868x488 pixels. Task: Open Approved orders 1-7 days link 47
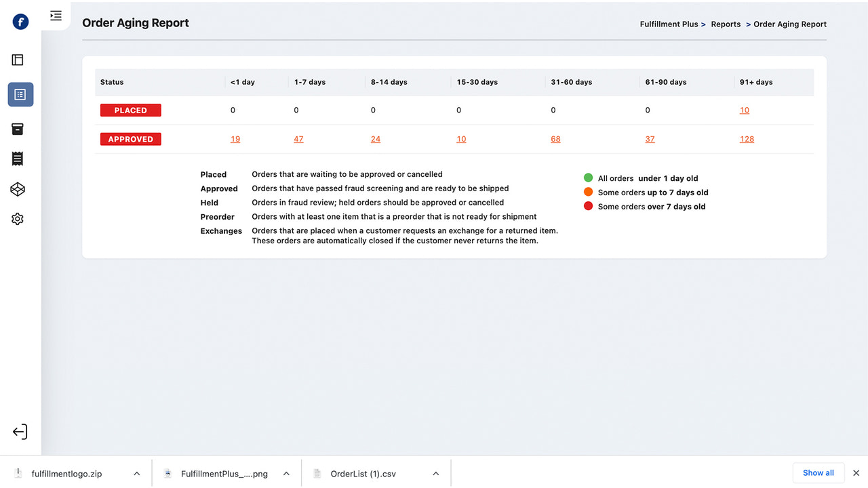click(x=298, y=139)
